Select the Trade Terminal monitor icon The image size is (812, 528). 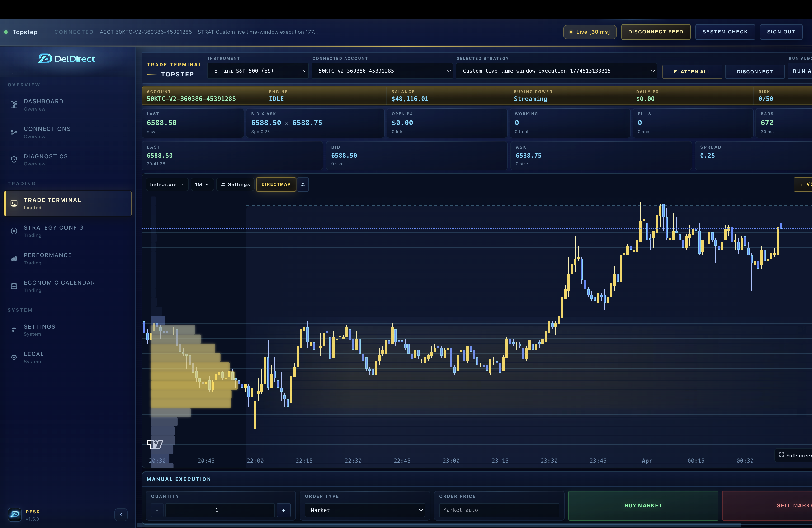click(14, 203)
